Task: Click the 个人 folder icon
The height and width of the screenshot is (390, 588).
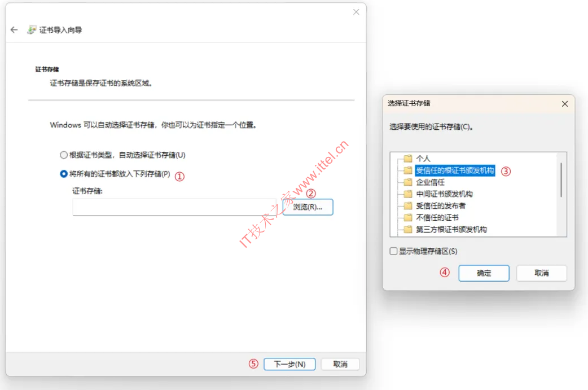Action: click(x=408, y=158)
